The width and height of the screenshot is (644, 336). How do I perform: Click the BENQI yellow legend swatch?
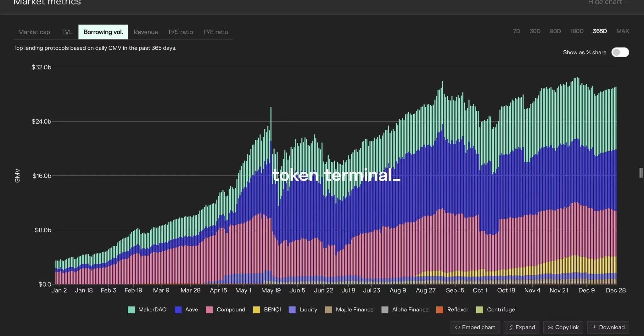click(x=257, y=310)
